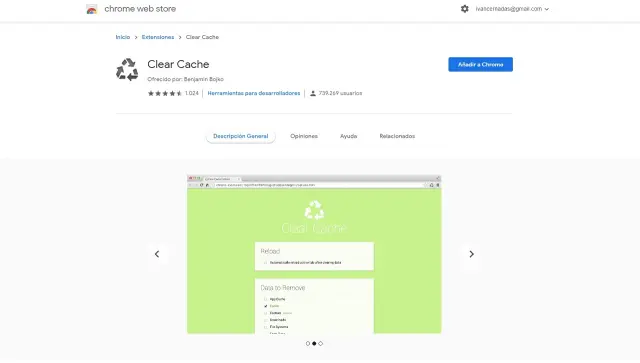
Task: Click the Ofrecido por: Benjamin Bojko text
Action: (x=185, y=79)
